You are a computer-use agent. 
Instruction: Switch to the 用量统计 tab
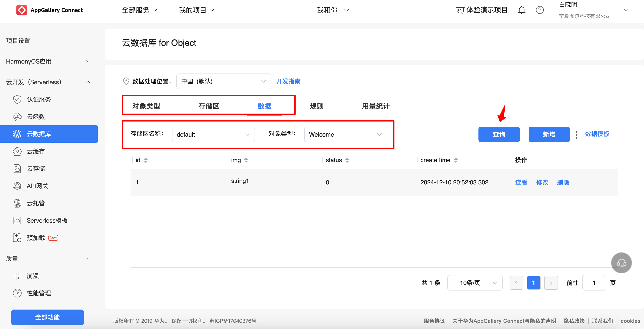coord(376,106)
